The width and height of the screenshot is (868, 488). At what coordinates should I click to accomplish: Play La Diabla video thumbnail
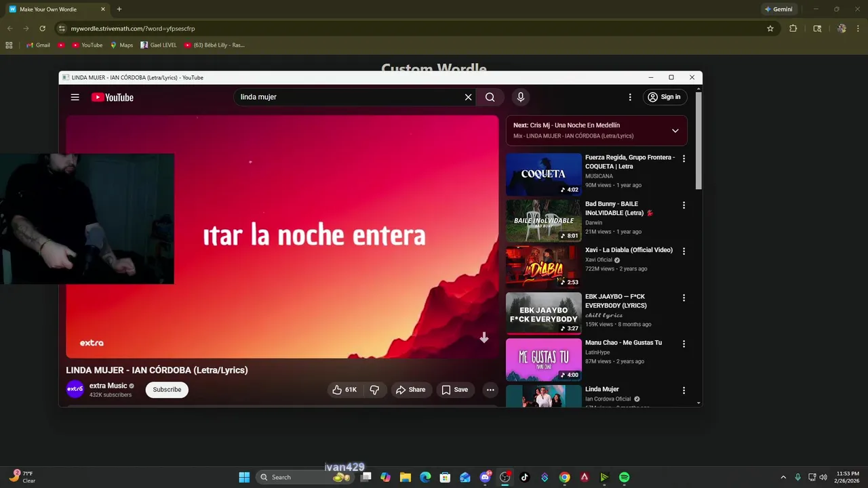[x=544, y=267]
